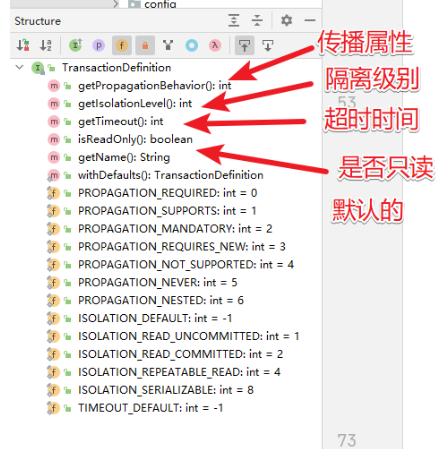Toggle Autoscroll to Source button
This screenshot has width=442, height=449.
(x=245, y=45)
